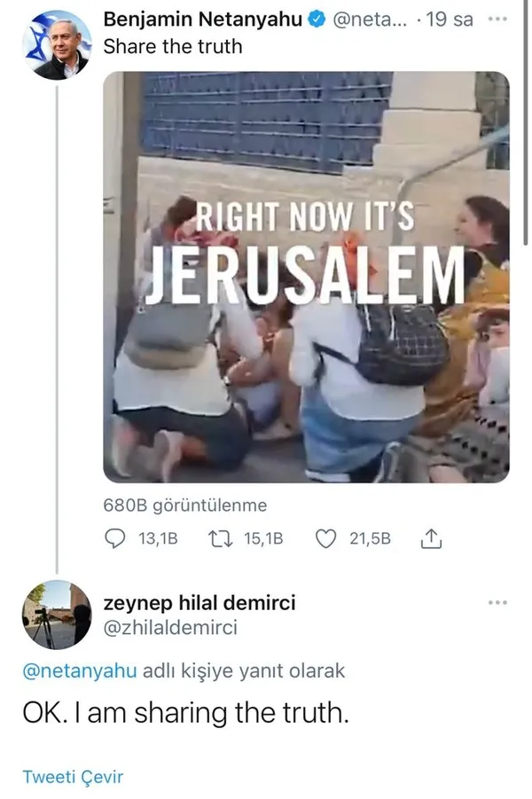
Task: Open the @zhilaldemirci handle
Action: pyautogui.click(x=170, y=628)
